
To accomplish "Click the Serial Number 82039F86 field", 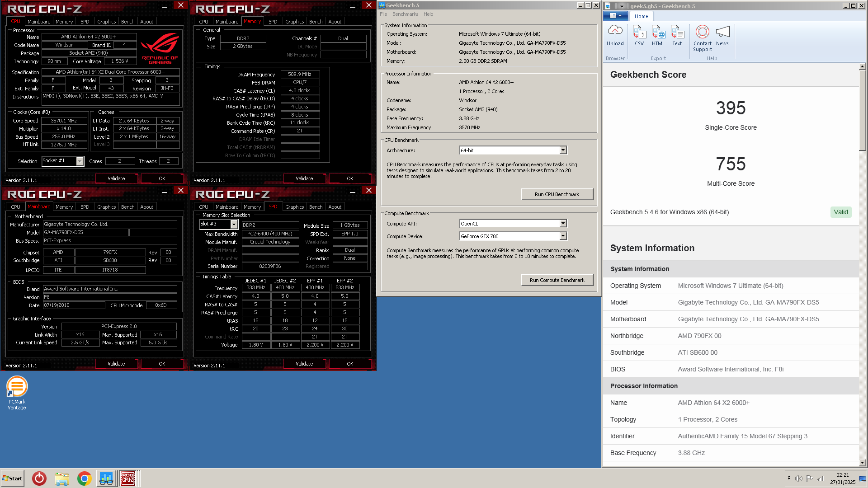I will click(270, 266).
